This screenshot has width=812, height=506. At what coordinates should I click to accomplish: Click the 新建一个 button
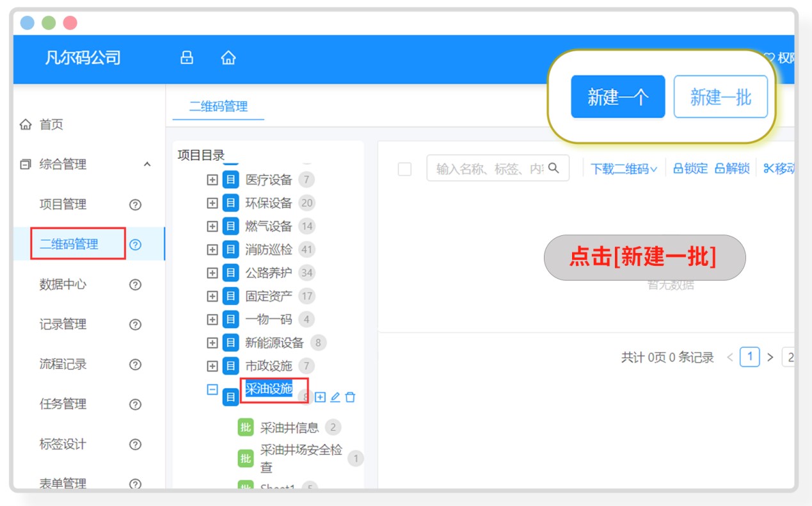(617, 97)
